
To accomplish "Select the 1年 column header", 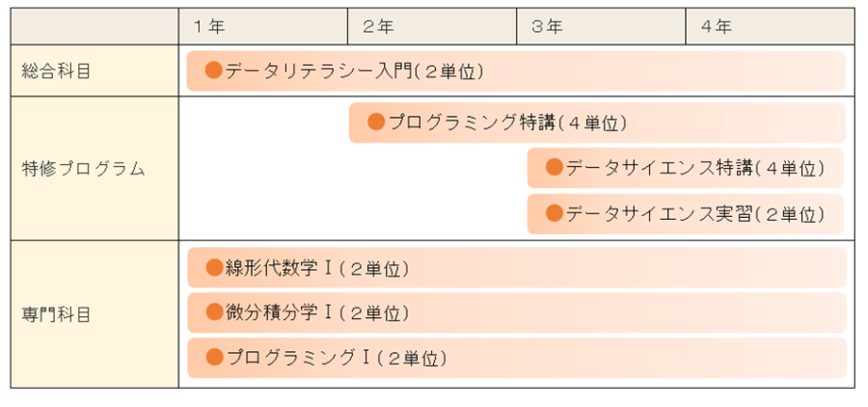I will [208, 27].
